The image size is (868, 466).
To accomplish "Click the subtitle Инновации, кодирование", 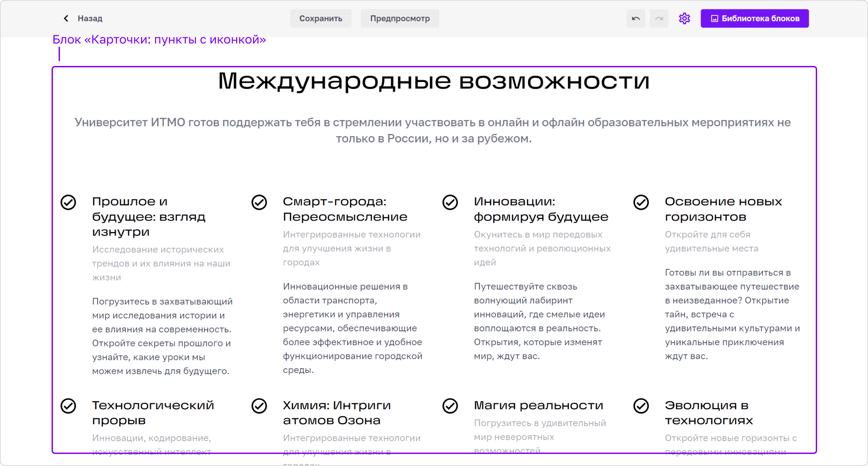I will pos(151,445).
